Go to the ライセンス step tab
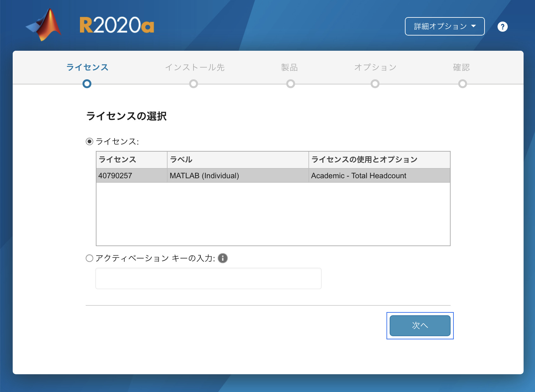Screen dimensions: 535x392 click(87, 67)
